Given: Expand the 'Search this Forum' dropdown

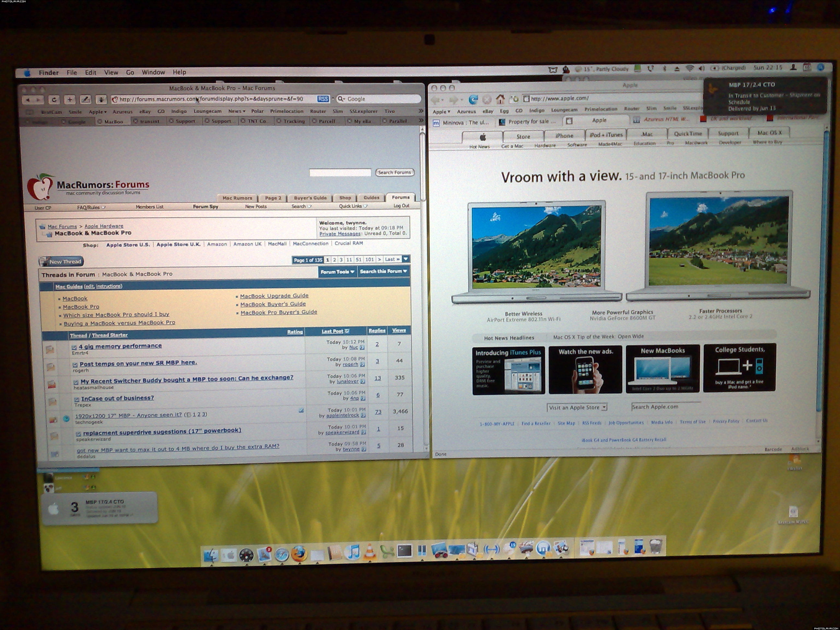Looking at the screenshot, I should click(x=383, y=271).
